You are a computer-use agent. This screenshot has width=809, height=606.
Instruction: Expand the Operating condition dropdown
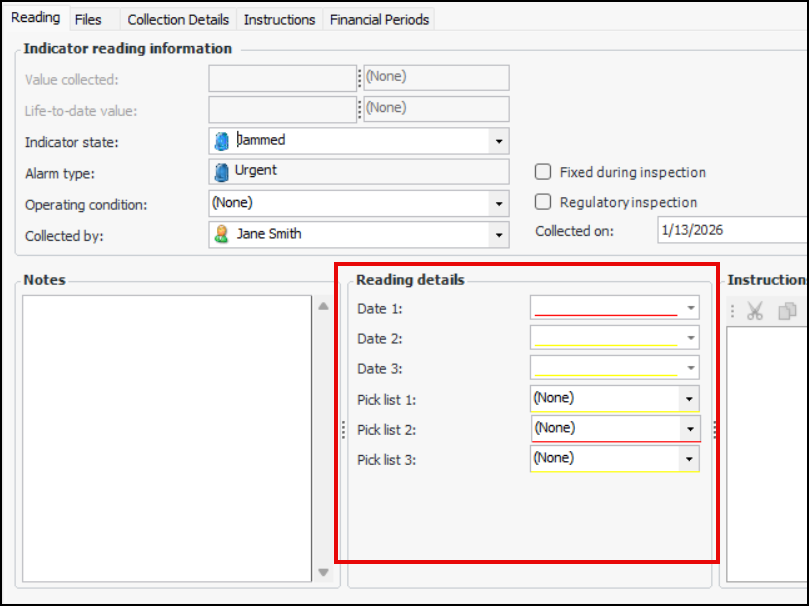click(499, 203)
